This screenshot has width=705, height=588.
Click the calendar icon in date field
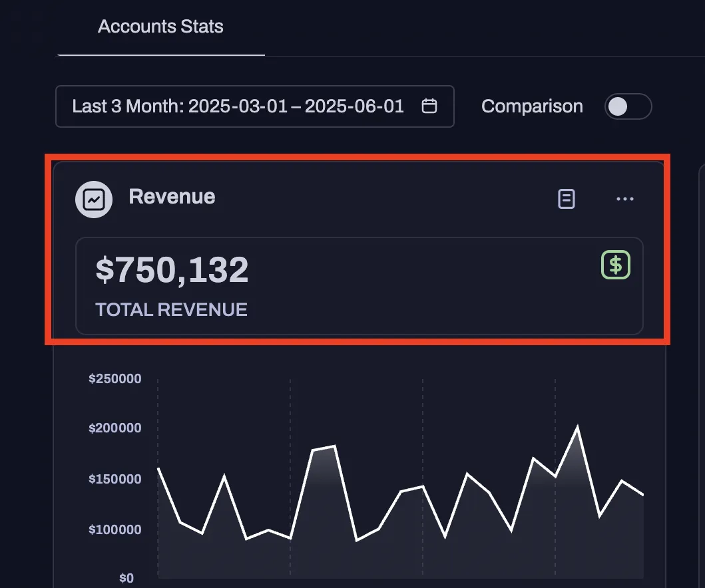coord(429,106)
